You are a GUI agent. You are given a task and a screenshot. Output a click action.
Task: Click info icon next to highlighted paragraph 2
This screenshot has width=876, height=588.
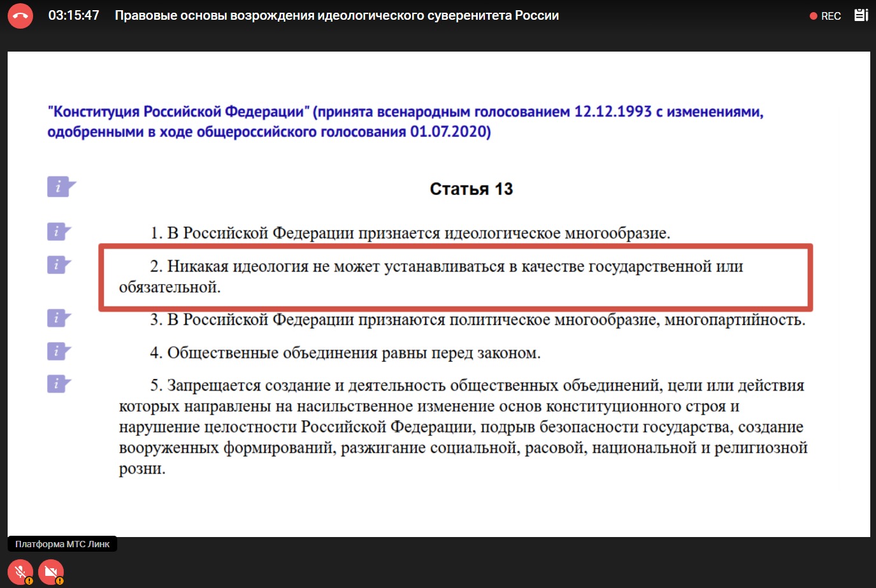click(x=59, y=264)
